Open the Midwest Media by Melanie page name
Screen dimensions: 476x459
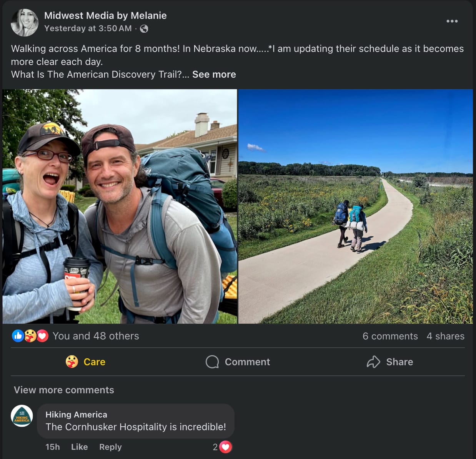(105, 15)
